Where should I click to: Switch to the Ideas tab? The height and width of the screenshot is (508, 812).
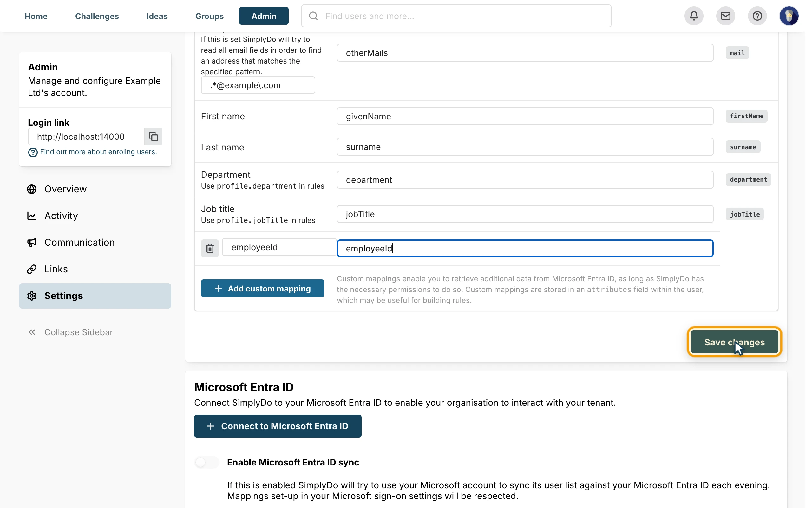pos(157,16)
